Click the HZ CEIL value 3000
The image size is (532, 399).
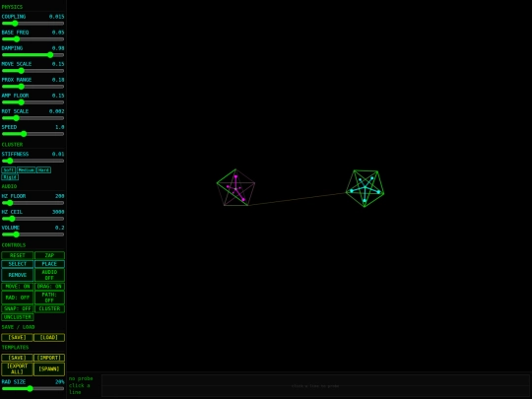pos(58,212)
